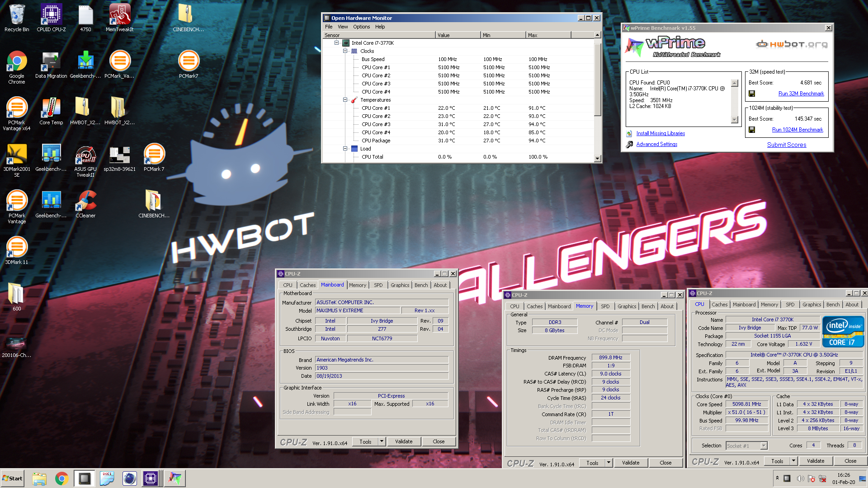This screenshot has width=868, height=488.
Task: Collapse the Intel Core i7-3770K tree node
Action: (336, 43)
